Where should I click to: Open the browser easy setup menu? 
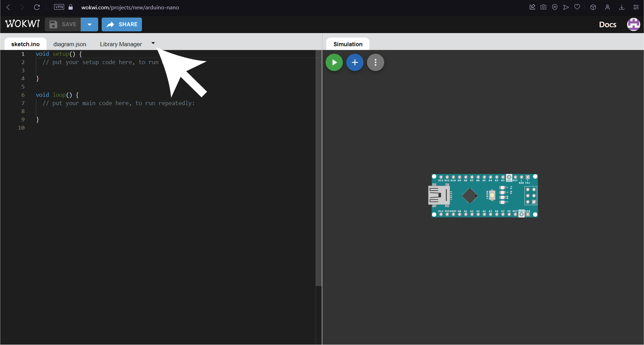[636, 7]
